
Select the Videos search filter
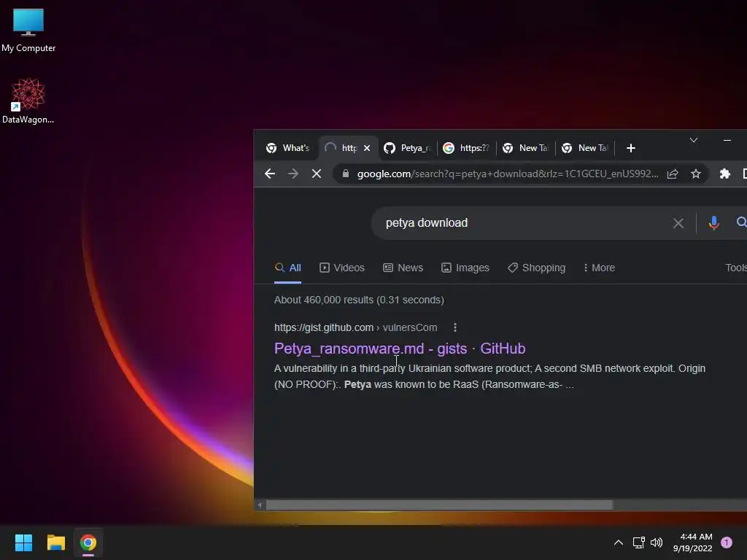click(342, 268)
